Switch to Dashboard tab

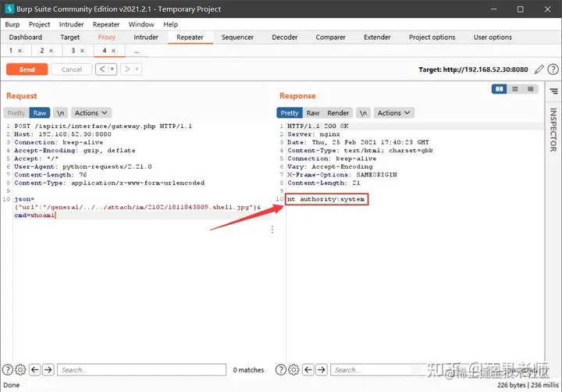[x=26, y=37]
